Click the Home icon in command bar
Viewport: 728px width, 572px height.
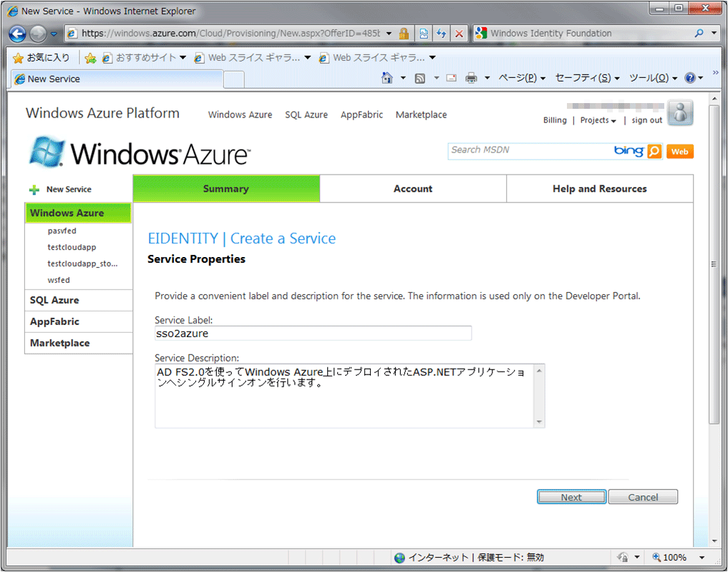tap(387, 78)
